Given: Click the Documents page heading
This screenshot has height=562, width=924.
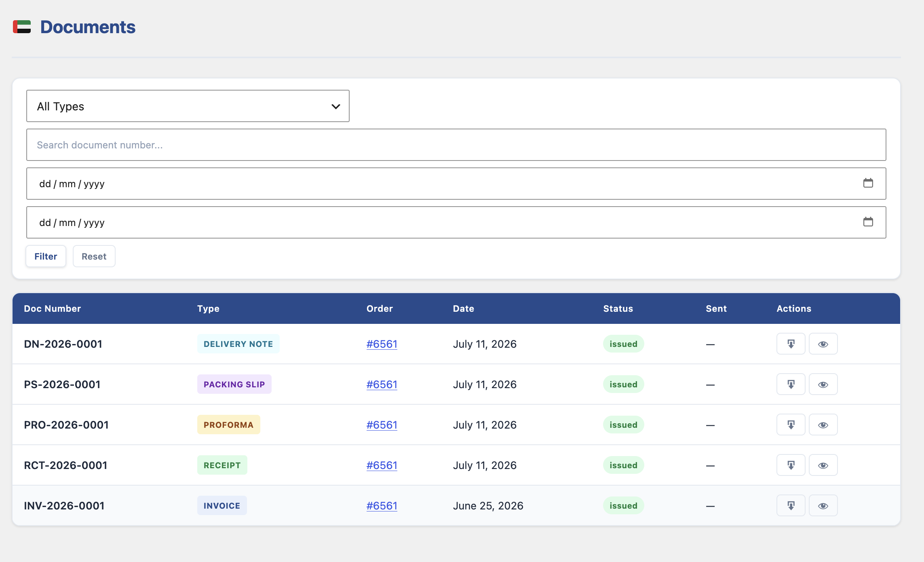Looking at the screenshot, I should [x=88, y=27].
